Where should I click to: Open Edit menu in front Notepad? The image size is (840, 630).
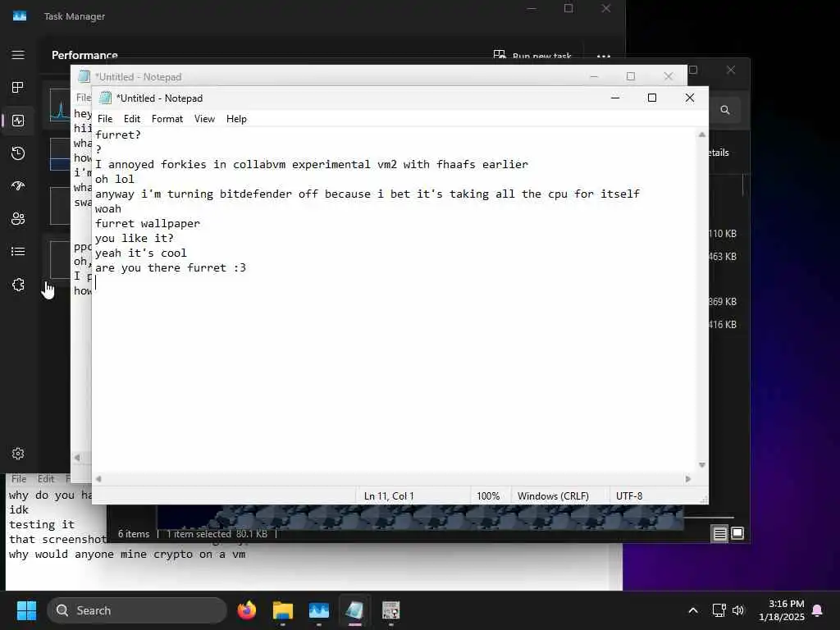tap(132, 119)
